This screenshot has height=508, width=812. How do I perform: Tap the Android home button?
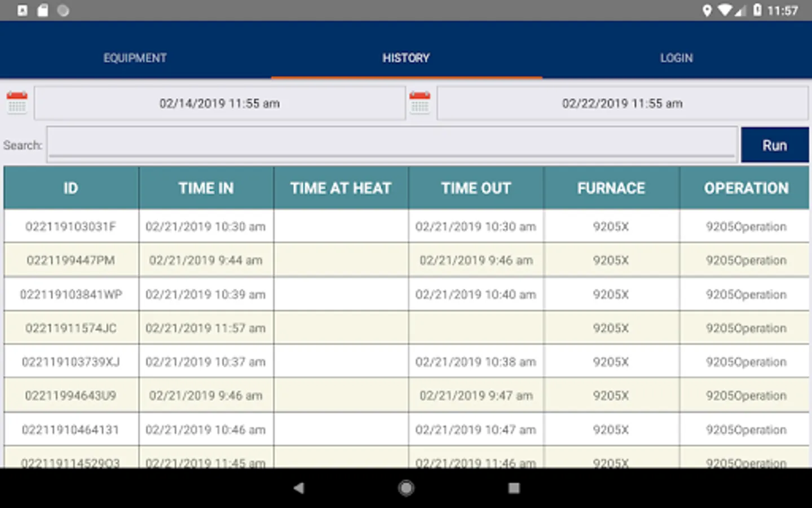[406, 488]
